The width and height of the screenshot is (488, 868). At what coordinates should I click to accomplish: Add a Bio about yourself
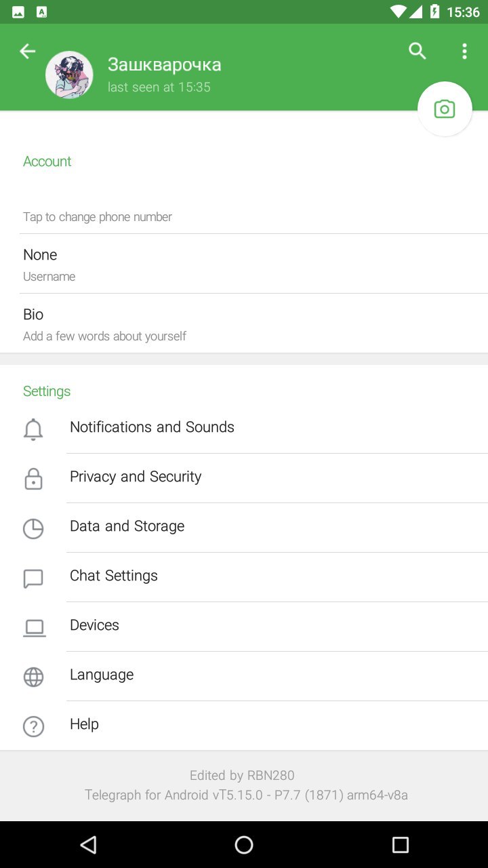pos(244,323)
